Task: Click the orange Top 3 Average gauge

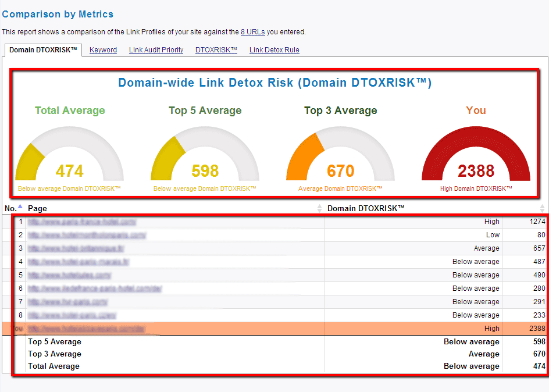Action: [x=340, y=154]
